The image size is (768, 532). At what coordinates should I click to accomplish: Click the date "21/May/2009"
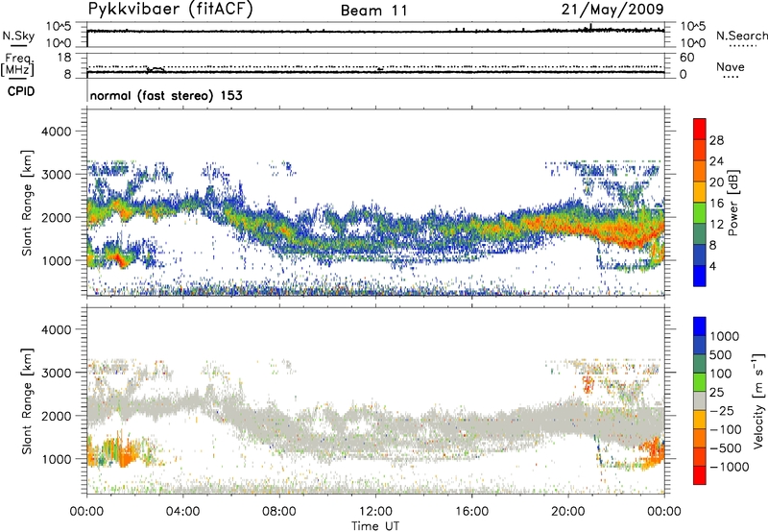tap(612, 10)
